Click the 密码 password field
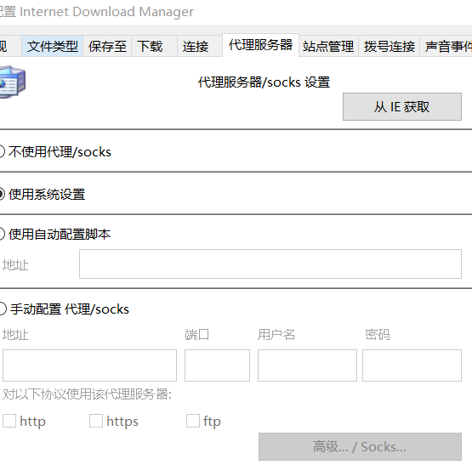Screen dimensions: 472x476 (x=412, y=365)
